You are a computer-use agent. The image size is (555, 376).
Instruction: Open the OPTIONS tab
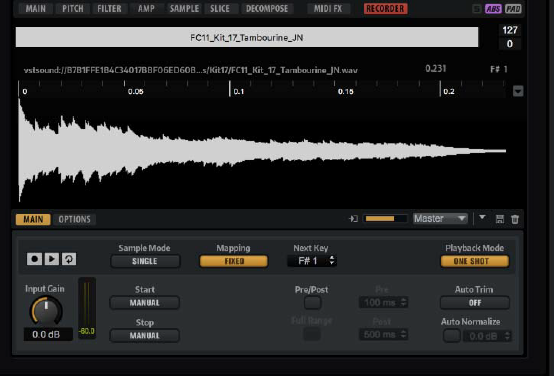[75, 219]
